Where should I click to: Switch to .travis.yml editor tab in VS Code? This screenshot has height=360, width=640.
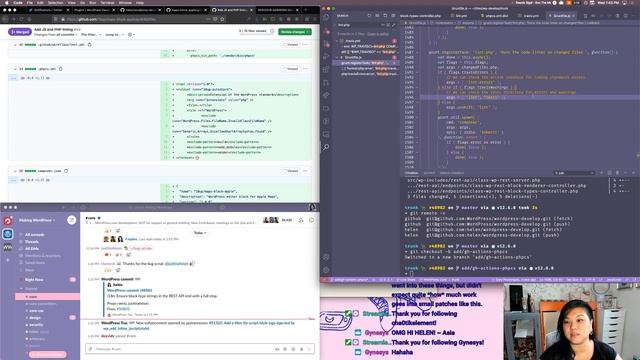531,16
